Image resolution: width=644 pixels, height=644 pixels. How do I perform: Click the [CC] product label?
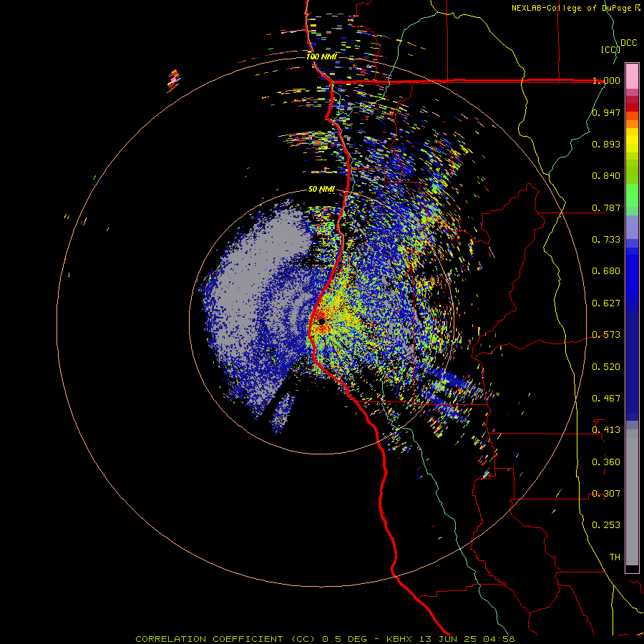(610, 49)
